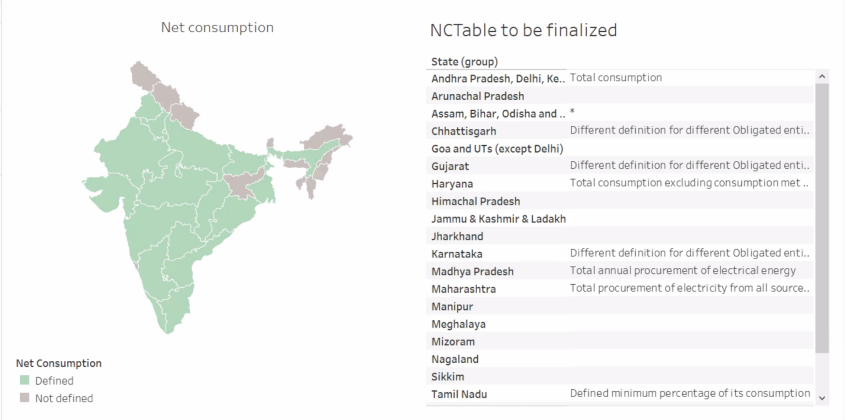
Task: Click the Gujarat state row
Action: 450,166
